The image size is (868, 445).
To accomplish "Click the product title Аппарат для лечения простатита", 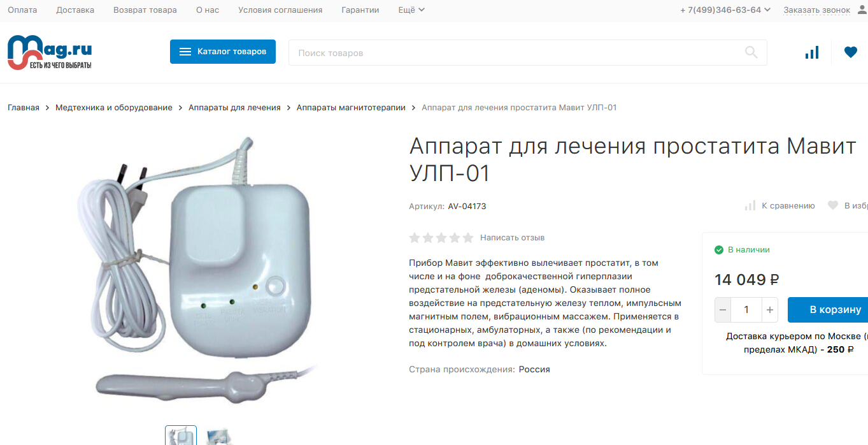I will 632,159.
